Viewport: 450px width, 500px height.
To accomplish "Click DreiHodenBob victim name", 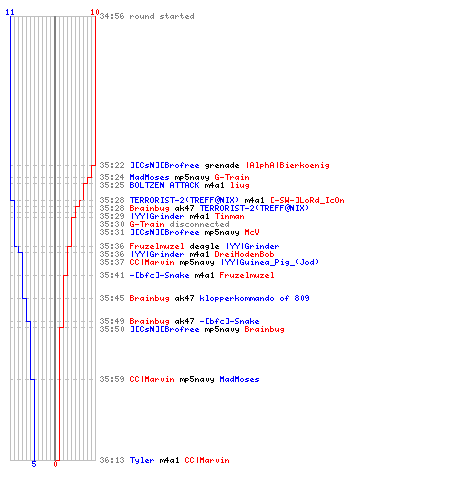I will click(x=244, y=254).
